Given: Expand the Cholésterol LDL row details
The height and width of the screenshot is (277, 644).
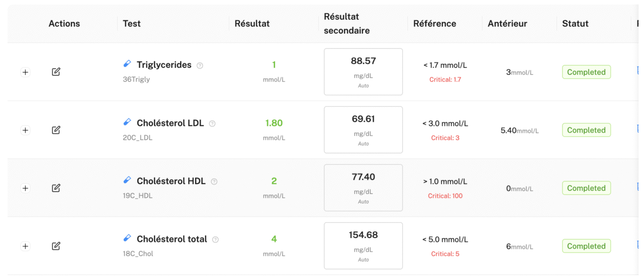Looking at the screenshot, I should pos(25,130).
